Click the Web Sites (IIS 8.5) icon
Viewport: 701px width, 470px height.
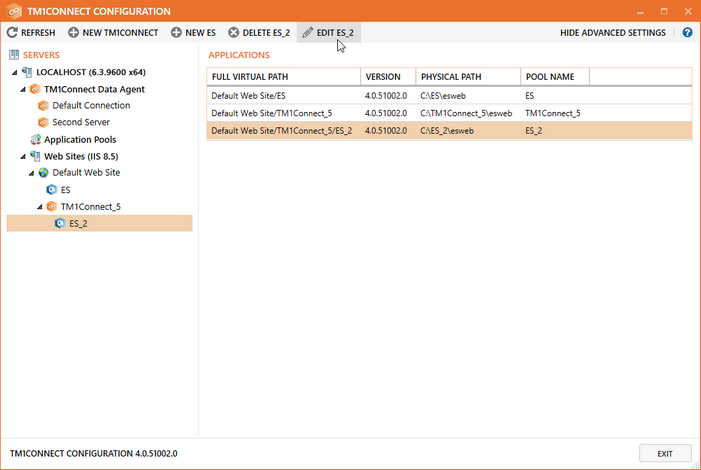tap(35, 156)
